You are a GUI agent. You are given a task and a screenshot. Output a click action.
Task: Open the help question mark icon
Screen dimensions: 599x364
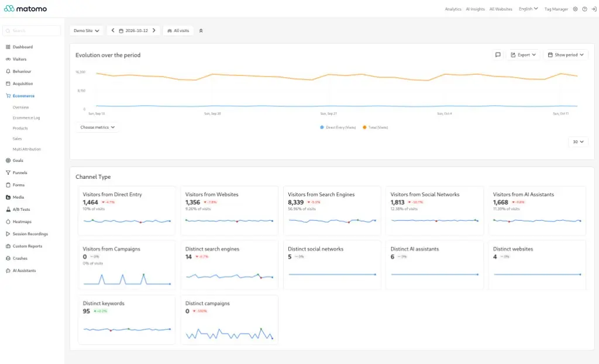pos(584,9)
